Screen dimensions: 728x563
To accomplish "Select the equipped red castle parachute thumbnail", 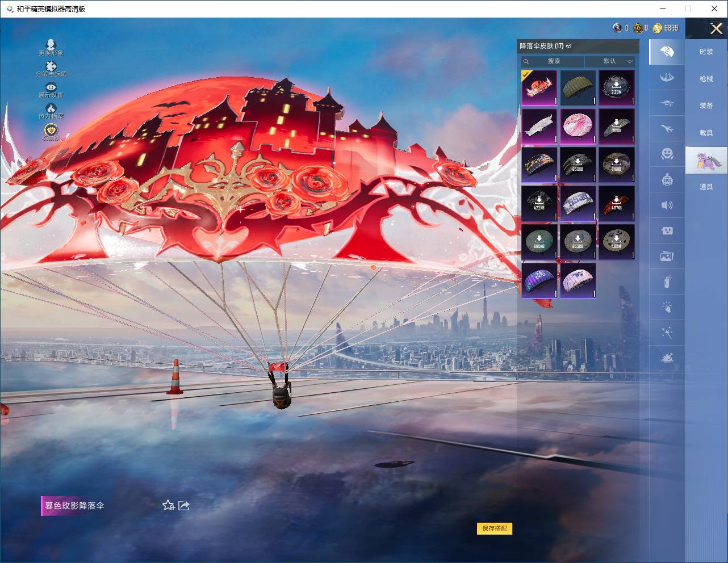I will pos(539,87).
